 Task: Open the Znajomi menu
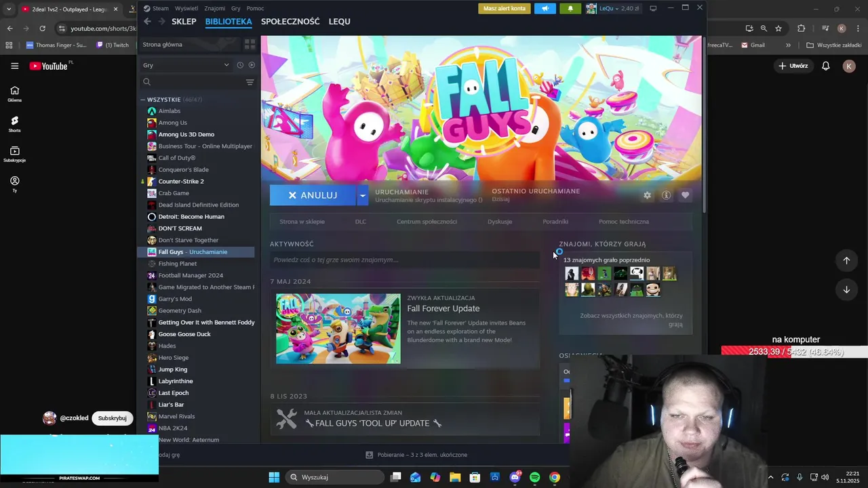pos(215,8)
